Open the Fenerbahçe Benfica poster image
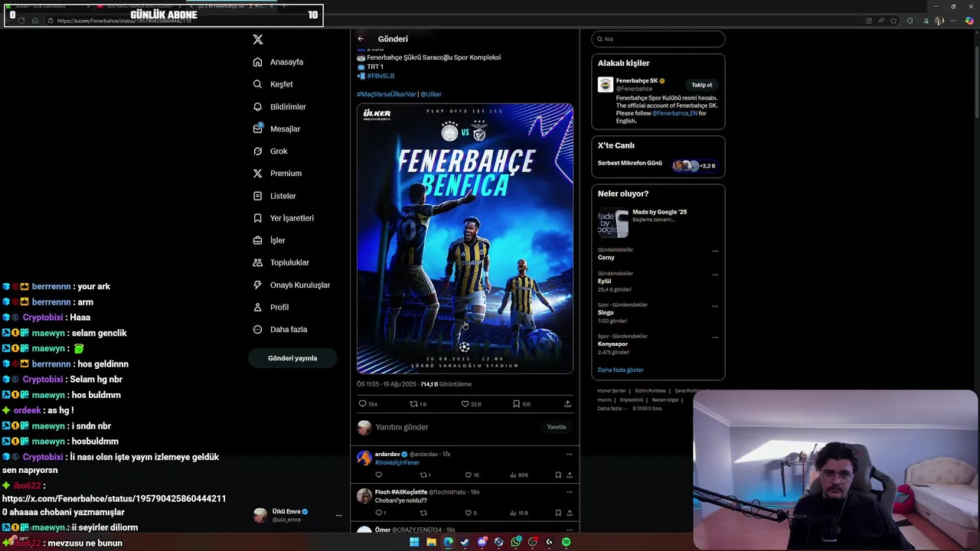 click(x=465, y=239)
